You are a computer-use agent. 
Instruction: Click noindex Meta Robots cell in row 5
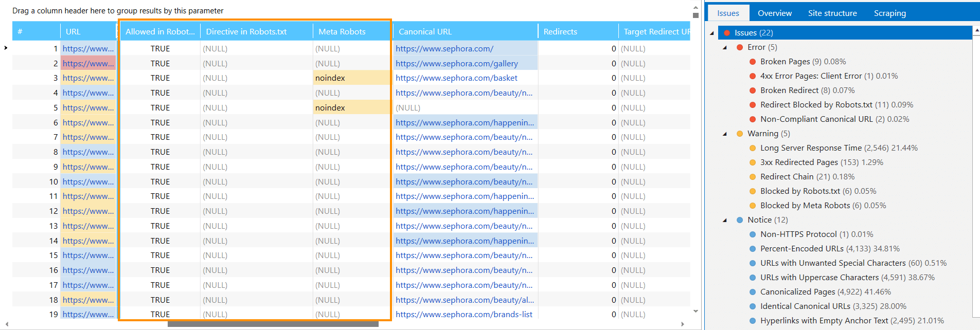[352, 108]
